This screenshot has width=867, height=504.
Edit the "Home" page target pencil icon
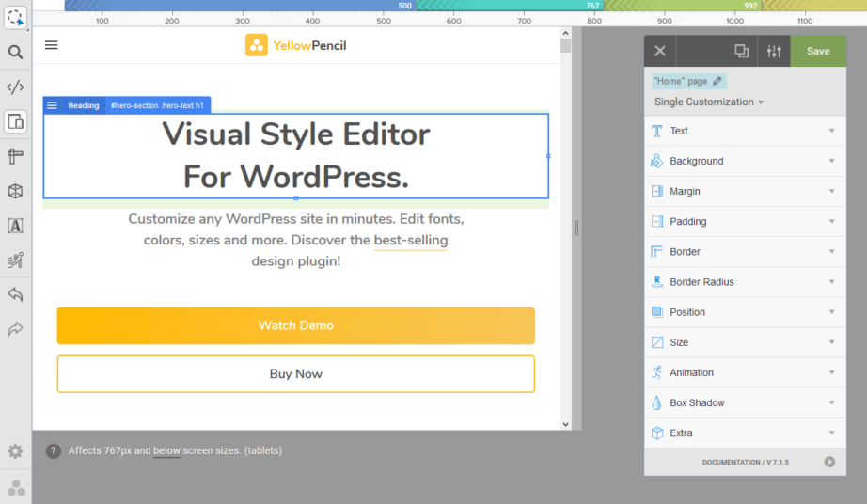point(717,81)
